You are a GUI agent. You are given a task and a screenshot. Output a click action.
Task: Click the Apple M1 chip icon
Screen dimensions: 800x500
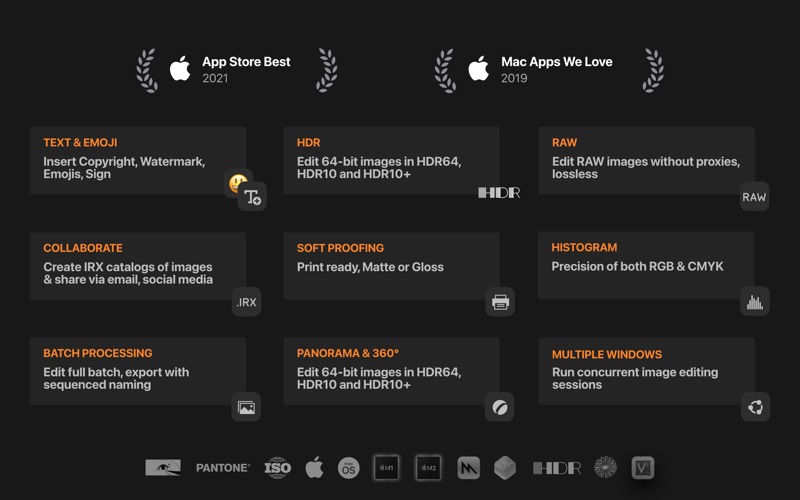coord(386,467)
